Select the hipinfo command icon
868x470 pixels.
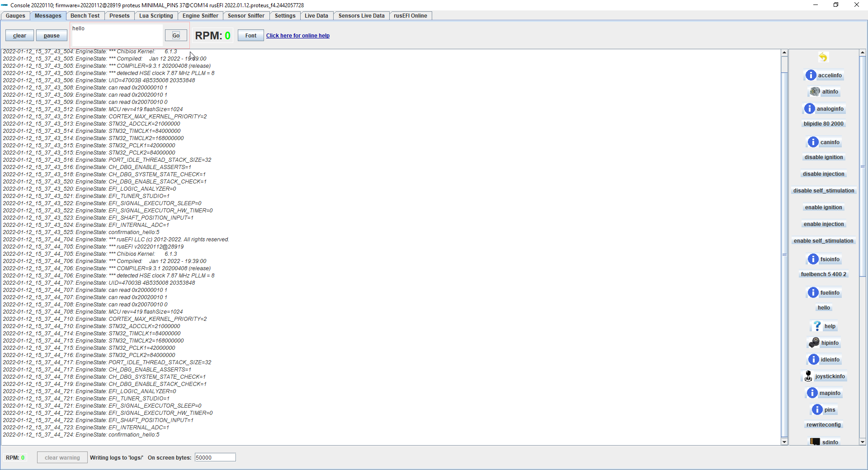tap(813, 343)
